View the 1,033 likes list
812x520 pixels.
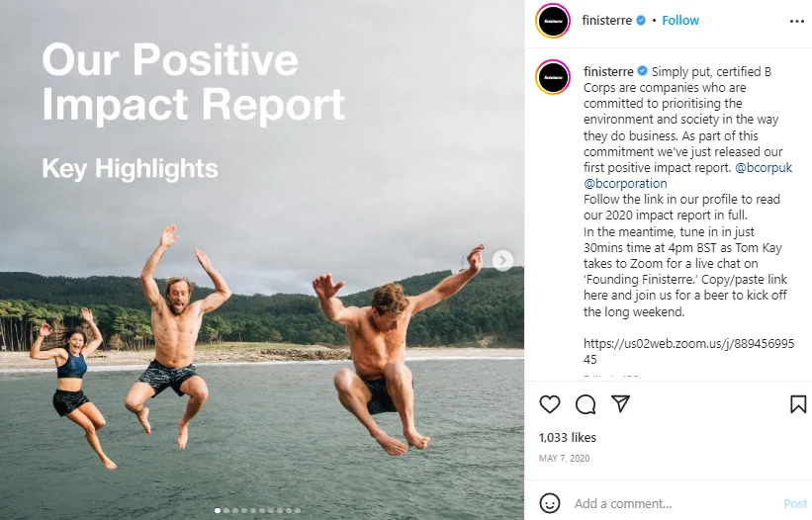567,436
